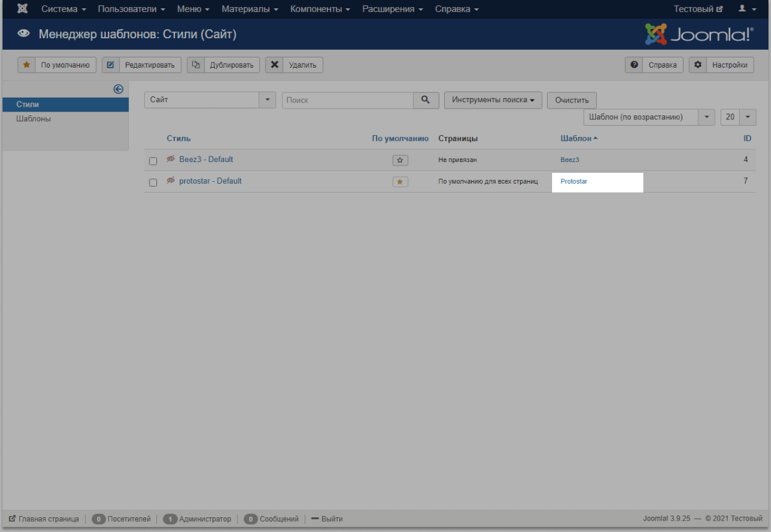Open Настройки options button
Viewport: 771px width, 532px height.
[x=722, y=64]
